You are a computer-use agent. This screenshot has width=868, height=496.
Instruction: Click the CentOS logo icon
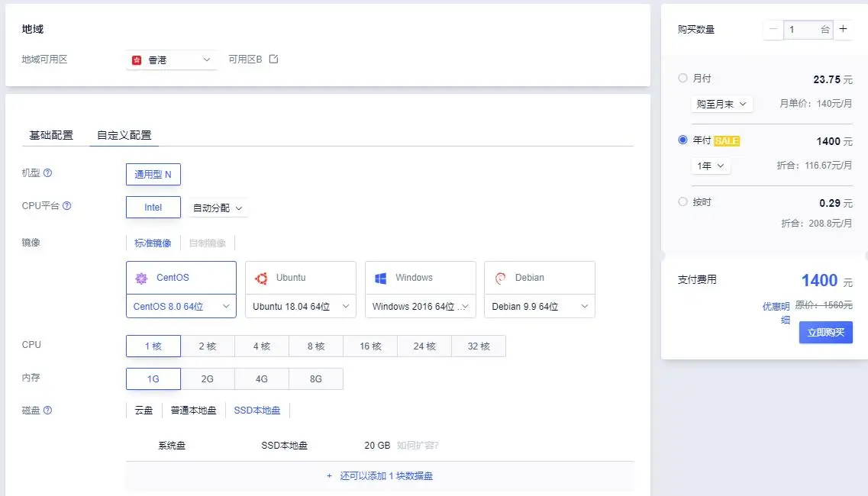coord(142,278)
